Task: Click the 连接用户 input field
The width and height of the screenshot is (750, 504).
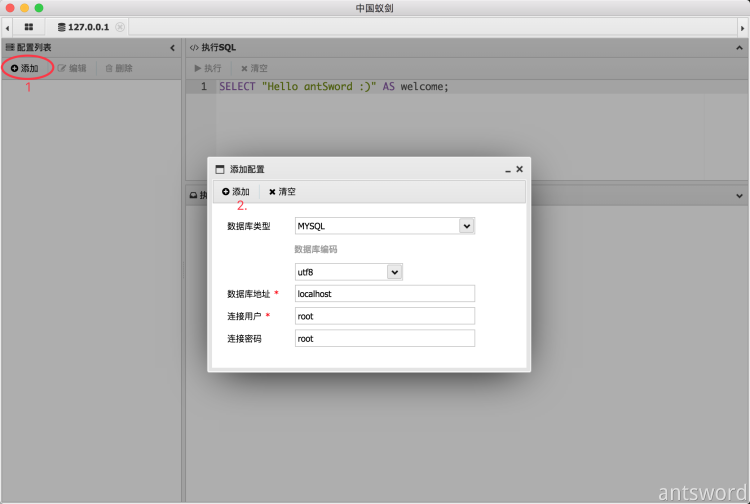Action: [x=384, y=316]
